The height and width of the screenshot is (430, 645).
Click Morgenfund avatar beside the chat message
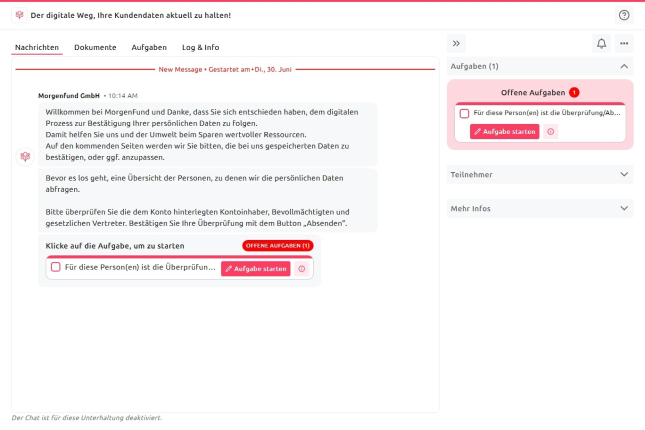click(x=25, y=157)
